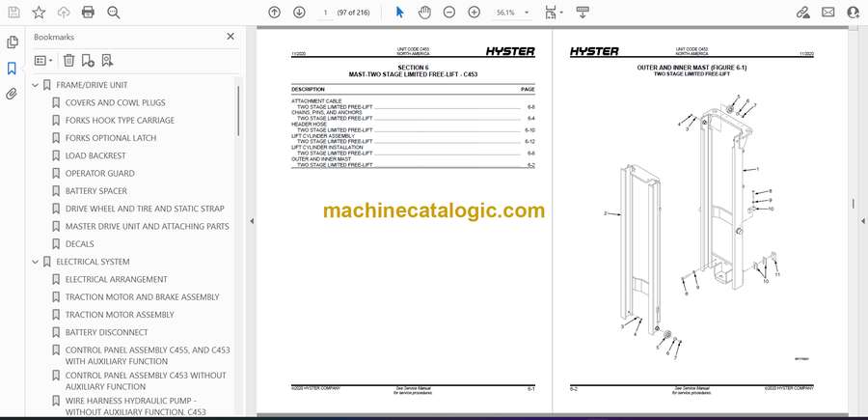868x420 pixels.
Task: Activate the Hand pan tool
Action: coord(424,13)
